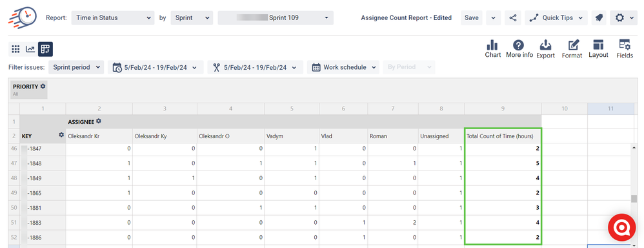Click the Save button

point(472,17)
